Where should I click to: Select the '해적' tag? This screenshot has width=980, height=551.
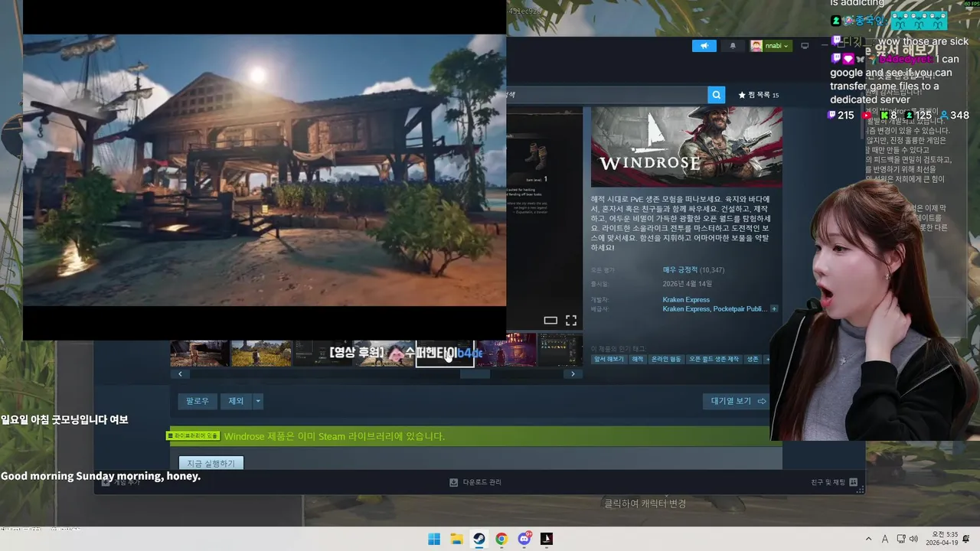tap(637, 359)
